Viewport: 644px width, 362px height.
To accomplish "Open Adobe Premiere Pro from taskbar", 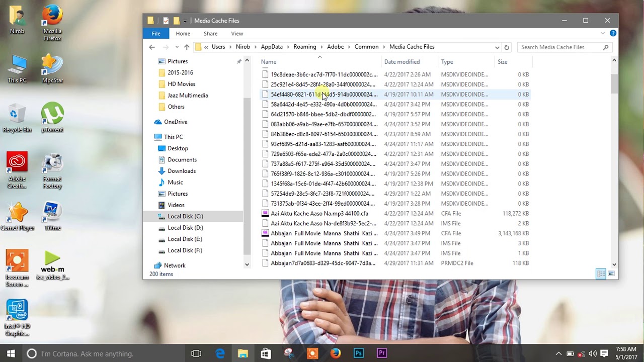I will (x=382, y=353).
